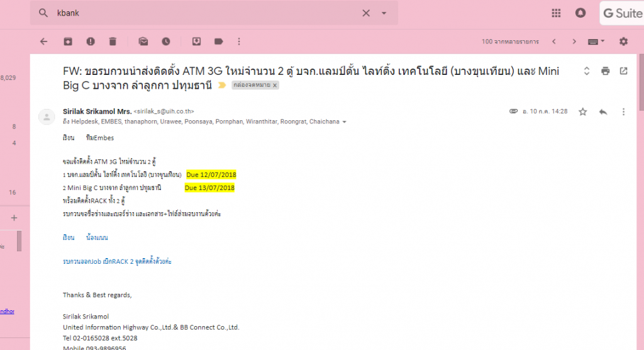Open email in new window
This screenshot has height=350, width=644.
623,71
